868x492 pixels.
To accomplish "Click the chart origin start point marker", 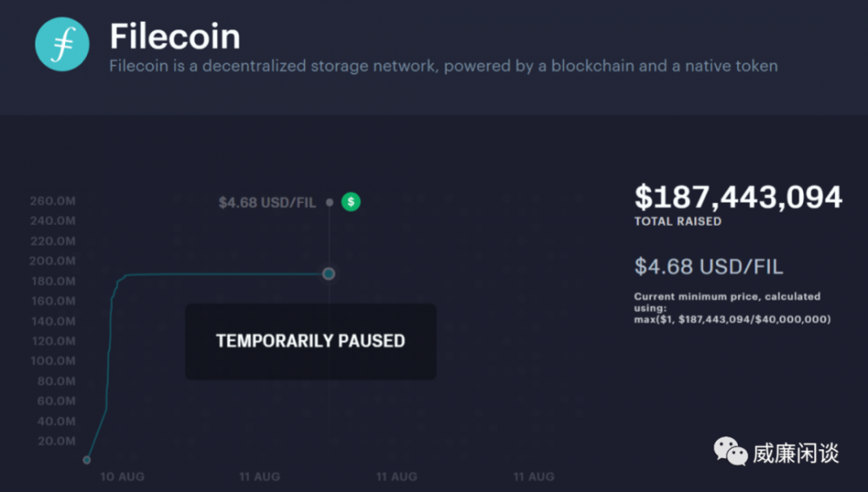I will pos(86,460).
